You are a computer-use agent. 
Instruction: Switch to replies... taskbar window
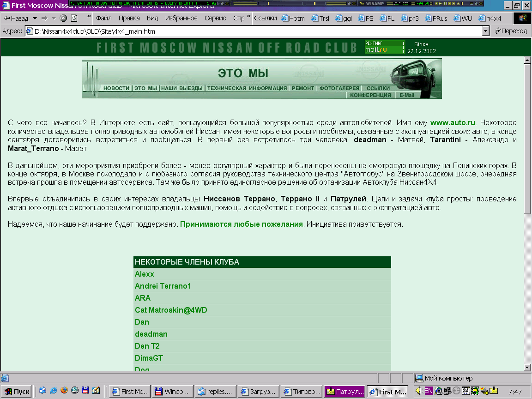pos(215,392)
